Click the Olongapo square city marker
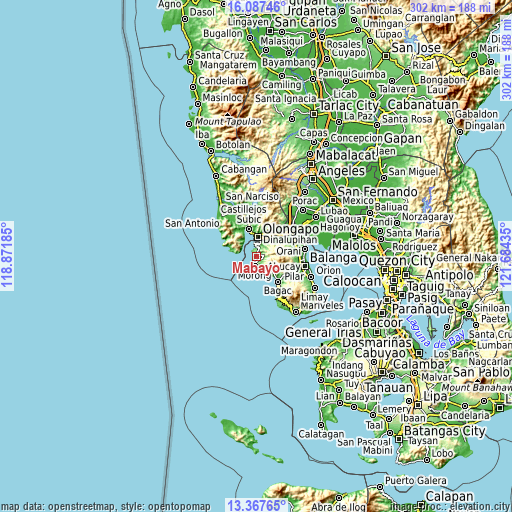512x512 pixels. pos(257,237)
